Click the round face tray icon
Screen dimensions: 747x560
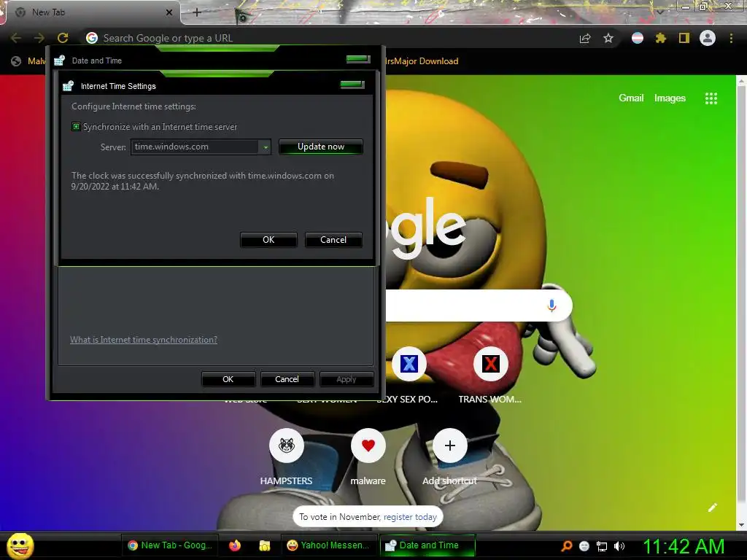(x=584, y=546)
